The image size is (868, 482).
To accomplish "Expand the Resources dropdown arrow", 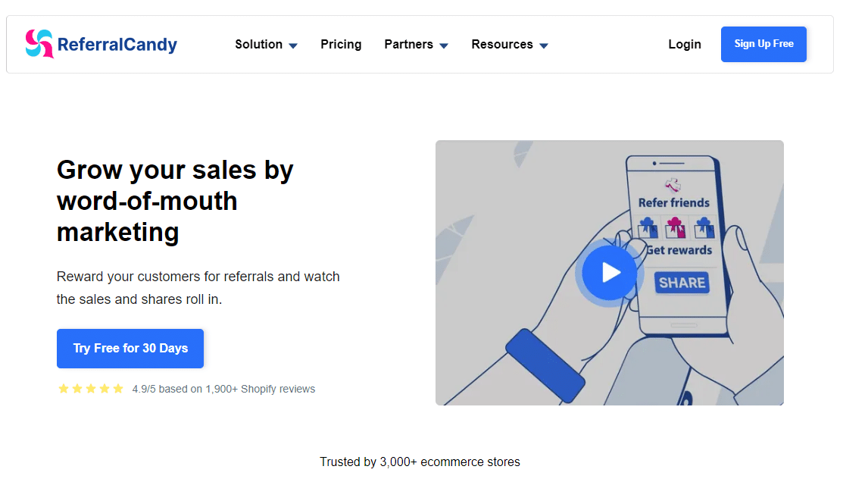I will coord(544,45).
